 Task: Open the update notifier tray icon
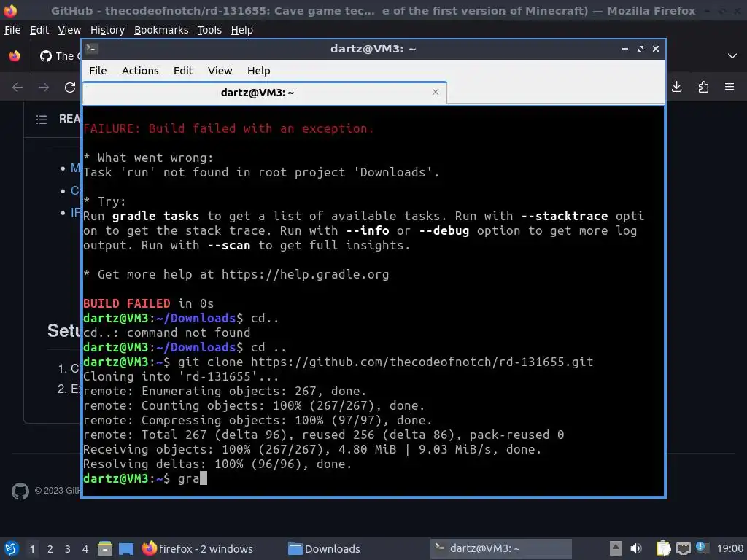[x=701, y=548]
